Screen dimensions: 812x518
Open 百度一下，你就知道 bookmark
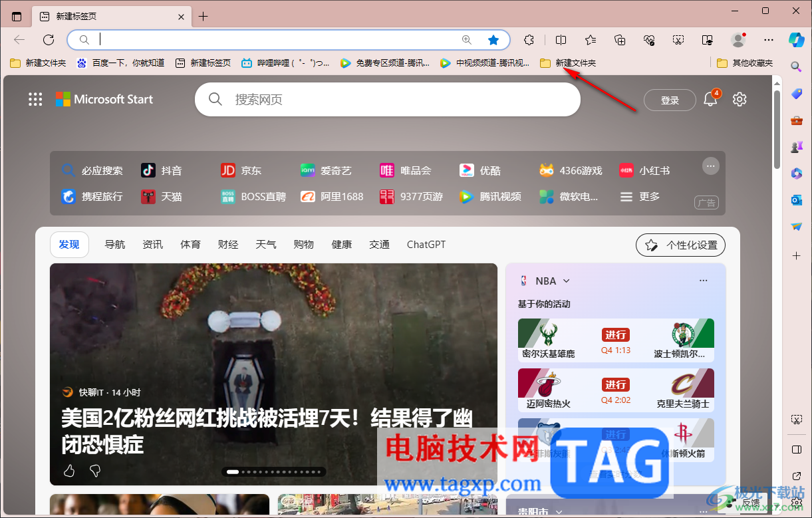120,63
